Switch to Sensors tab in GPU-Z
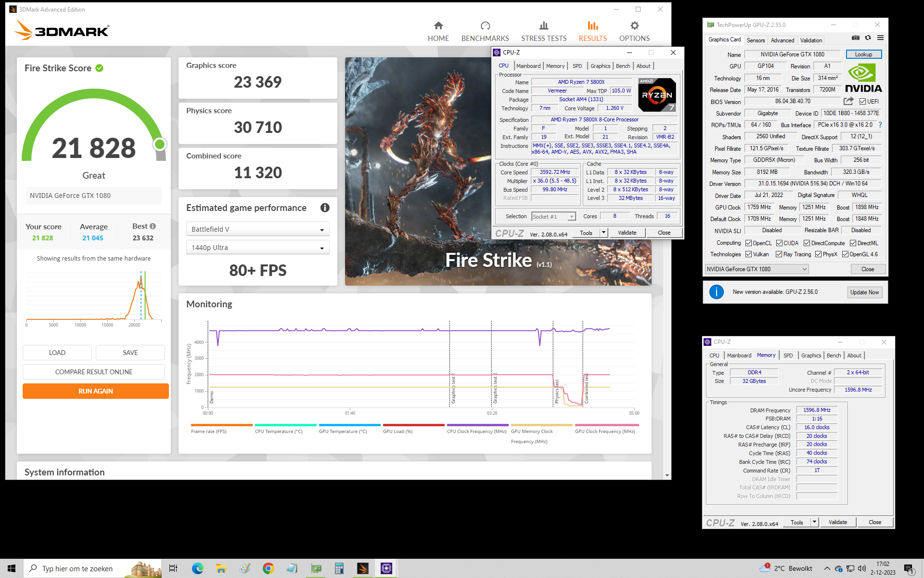Image resolution: width=924 pixels, height=578 pixels. point(756,40)
